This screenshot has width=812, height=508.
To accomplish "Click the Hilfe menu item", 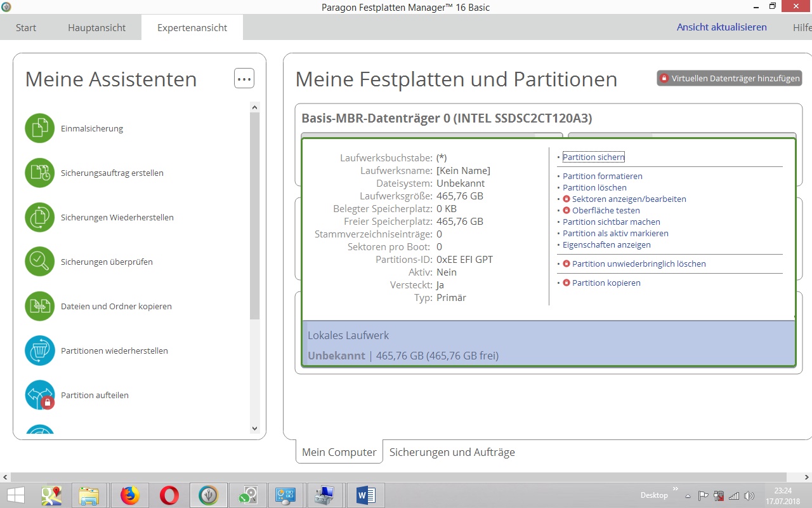I will point(802,27).
